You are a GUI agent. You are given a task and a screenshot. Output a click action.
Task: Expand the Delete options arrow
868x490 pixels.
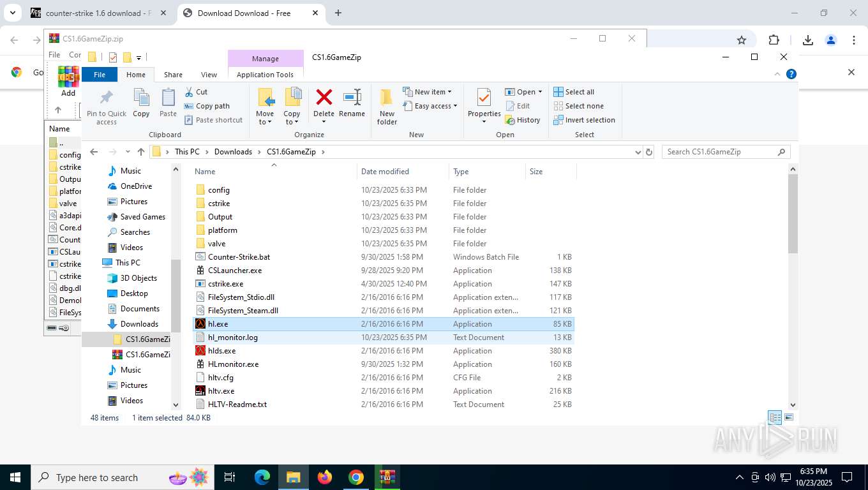pyautogui.click(x=324, y=122)
